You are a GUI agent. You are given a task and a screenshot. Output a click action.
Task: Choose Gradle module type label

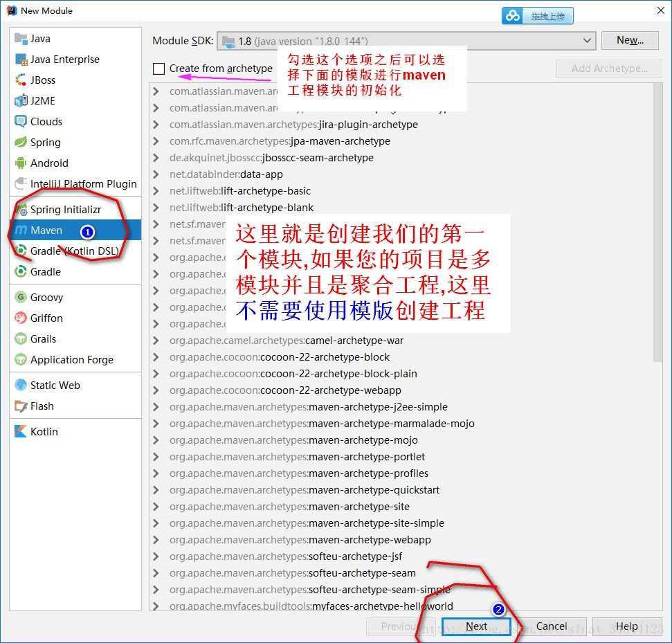click(x=46, y=271)
